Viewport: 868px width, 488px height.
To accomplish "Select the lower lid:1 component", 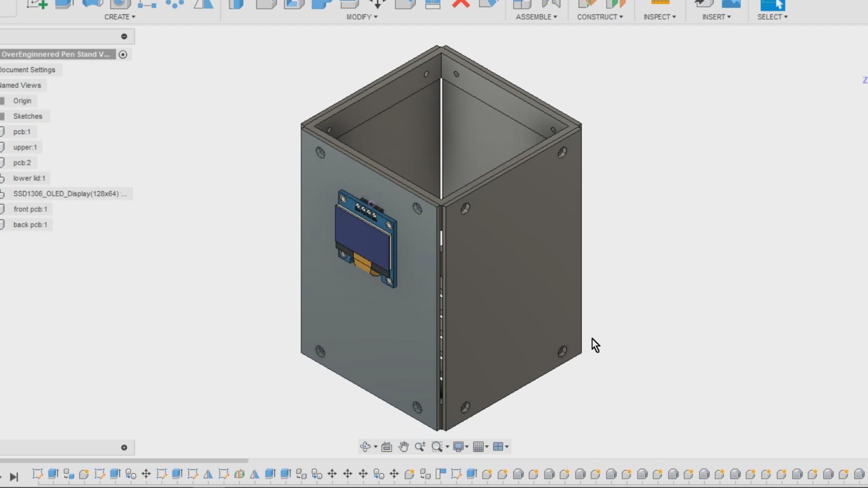I will click(29, 178).
